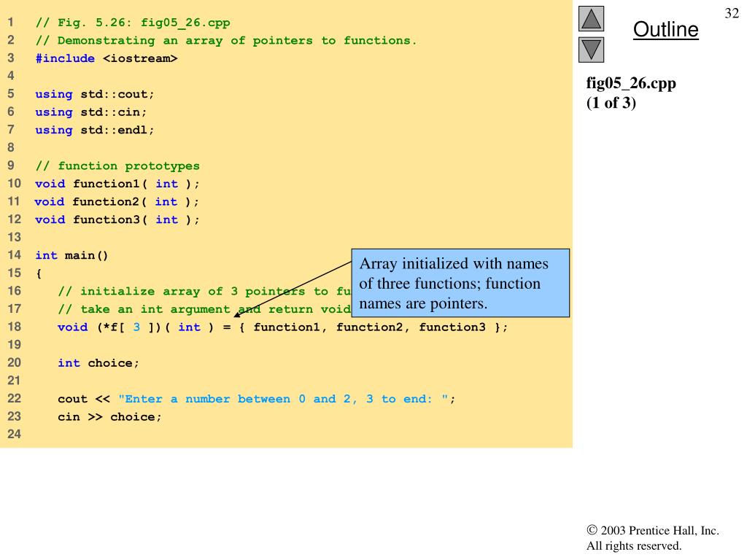Click the "int main()" line

pos(71,256)
